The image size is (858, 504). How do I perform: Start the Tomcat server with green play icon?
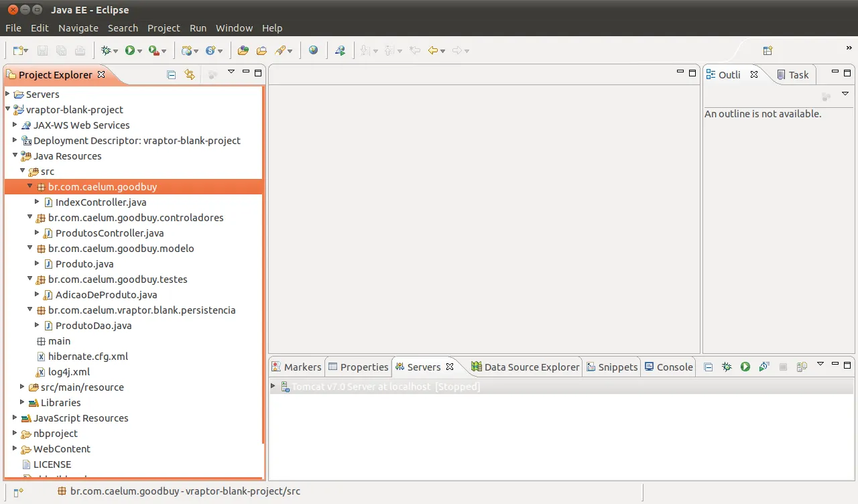click(x=745, y=367)
